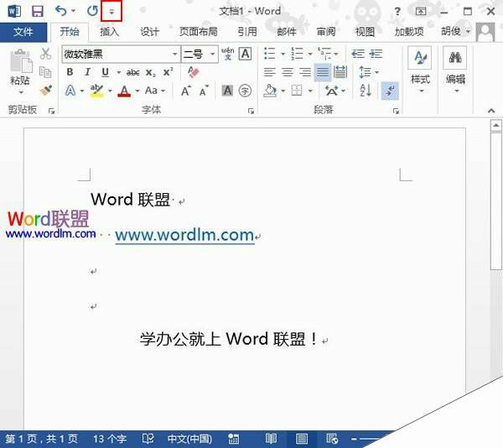Open the underline style dropdown arrow
This screenshot has width=503, height=448.
tap(119, 72)
